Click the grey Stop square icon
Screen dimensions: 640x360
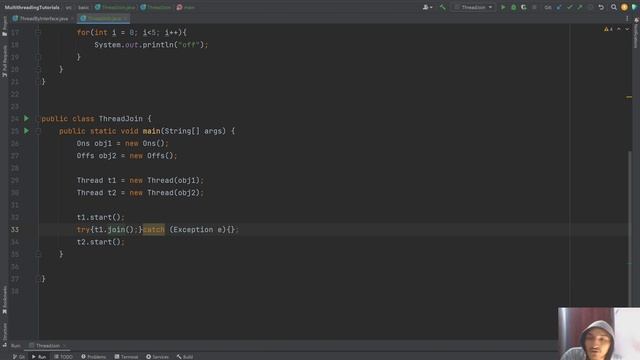click(534, 7)
